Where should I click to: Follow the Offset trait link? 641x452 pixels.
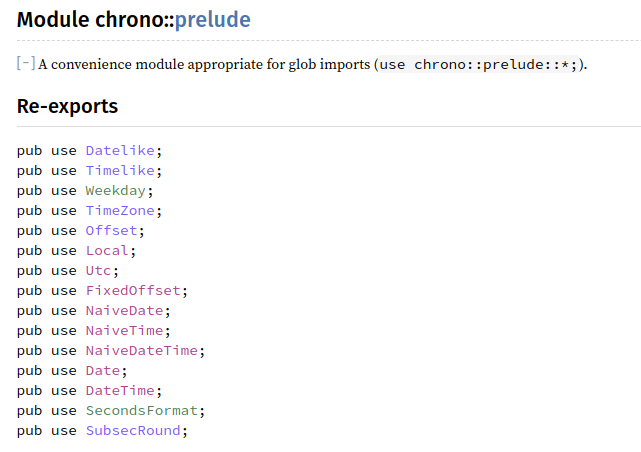coord(112,230)
